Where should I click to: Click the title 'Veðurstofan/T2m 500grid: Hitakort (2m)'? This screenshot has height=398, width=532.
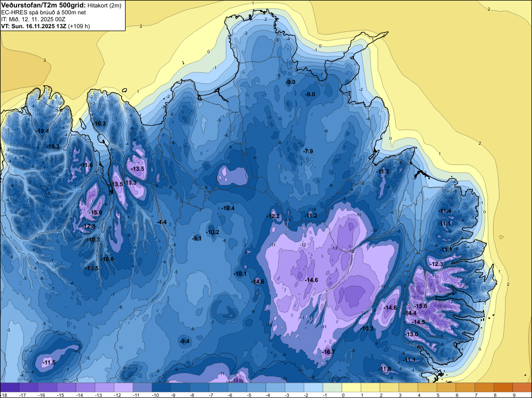click(x=61, y=5)
